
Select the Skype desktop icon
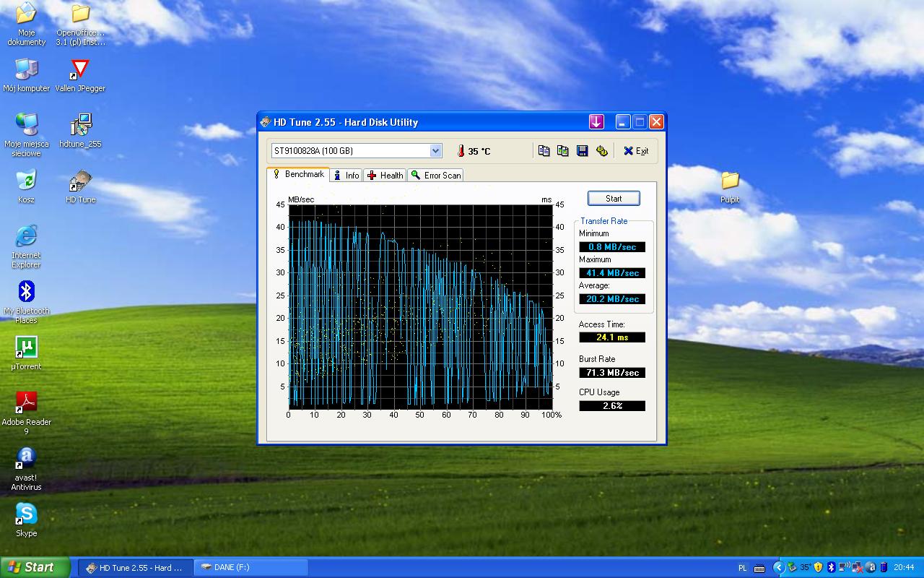coord(26,520)
